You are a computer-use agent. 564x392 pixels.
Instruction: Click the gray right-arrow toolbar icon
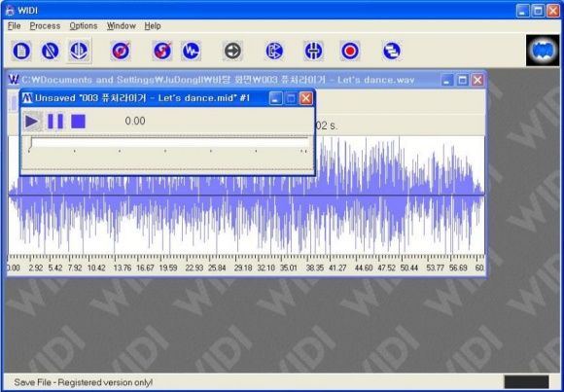232,51
